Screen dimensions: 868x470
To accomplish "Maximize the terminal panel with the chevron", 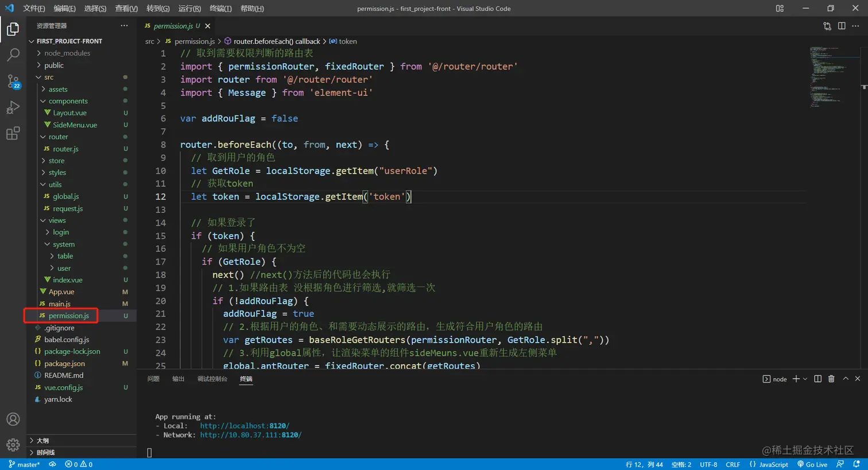I will point(846,379).
